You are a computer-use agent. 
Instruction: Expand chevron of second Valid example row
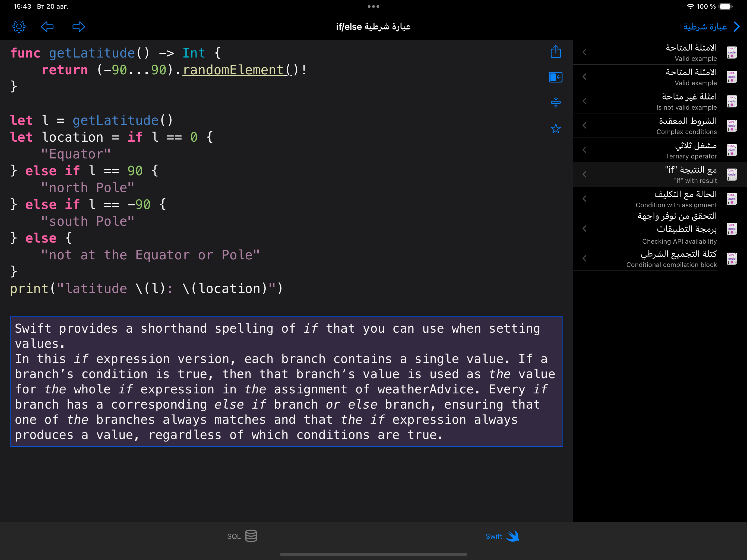pyautogui.click(x=585, y=77)
